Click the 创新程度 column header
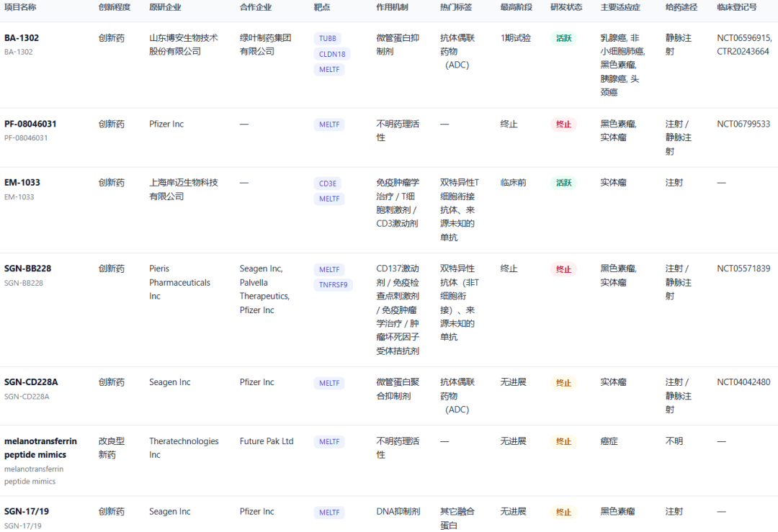 pyautogui.click(x=114, y=7)
